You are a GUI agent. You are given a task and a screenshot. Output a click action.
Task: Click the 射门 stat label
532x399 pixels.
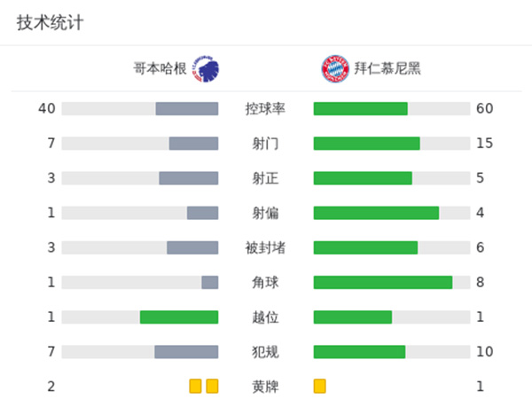pyautogui.click(x=265, y=144)
